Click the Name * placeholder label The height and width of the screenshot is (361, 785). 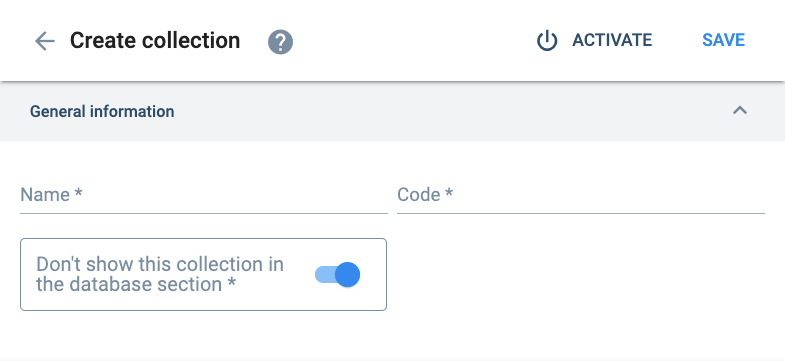click(x=51, y=194)
